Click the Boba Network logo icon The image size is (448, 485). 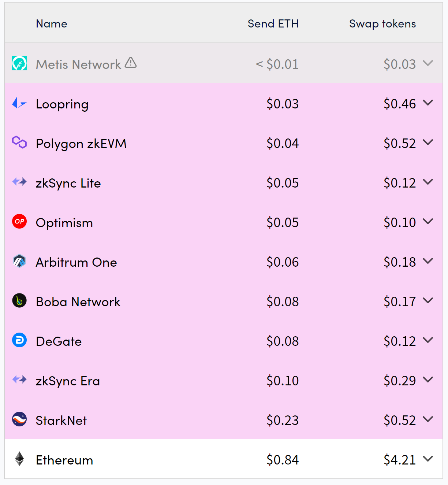[x=19, y=300]
